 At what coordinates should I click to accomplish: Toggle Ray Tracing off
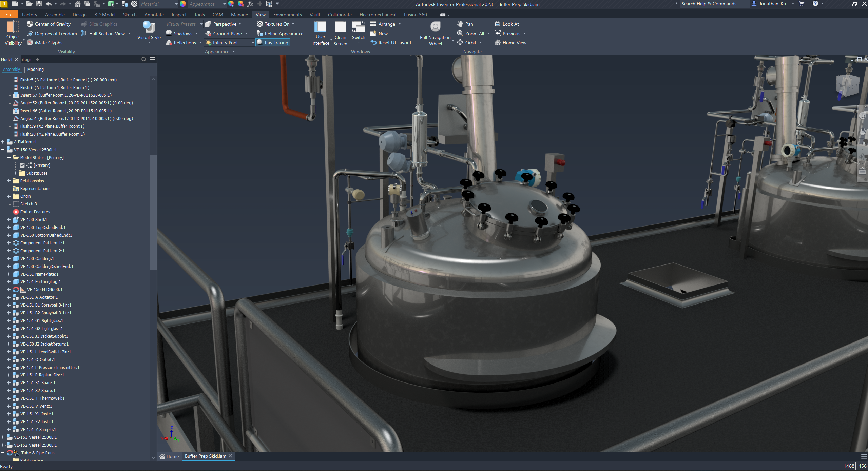(x=273, y=43)
